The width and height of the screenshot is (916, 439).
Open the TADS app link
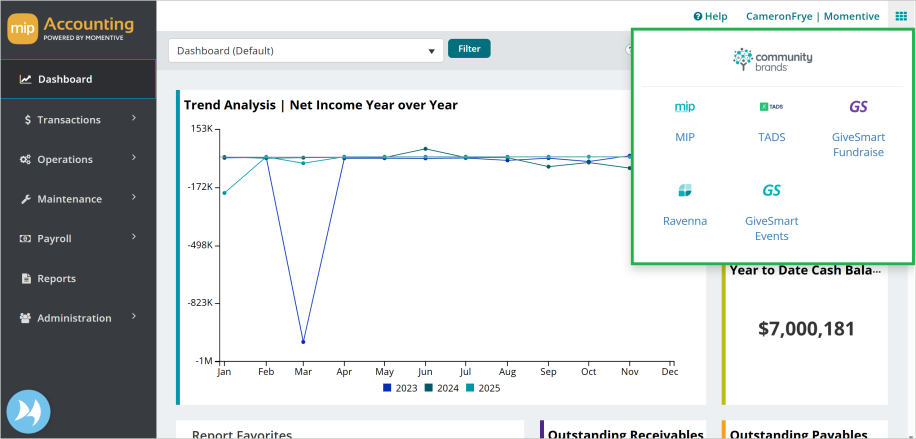[772, 137]
